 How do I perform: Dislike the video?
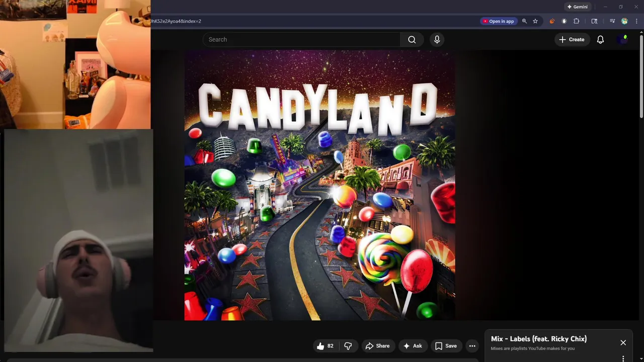coord(348,346)
